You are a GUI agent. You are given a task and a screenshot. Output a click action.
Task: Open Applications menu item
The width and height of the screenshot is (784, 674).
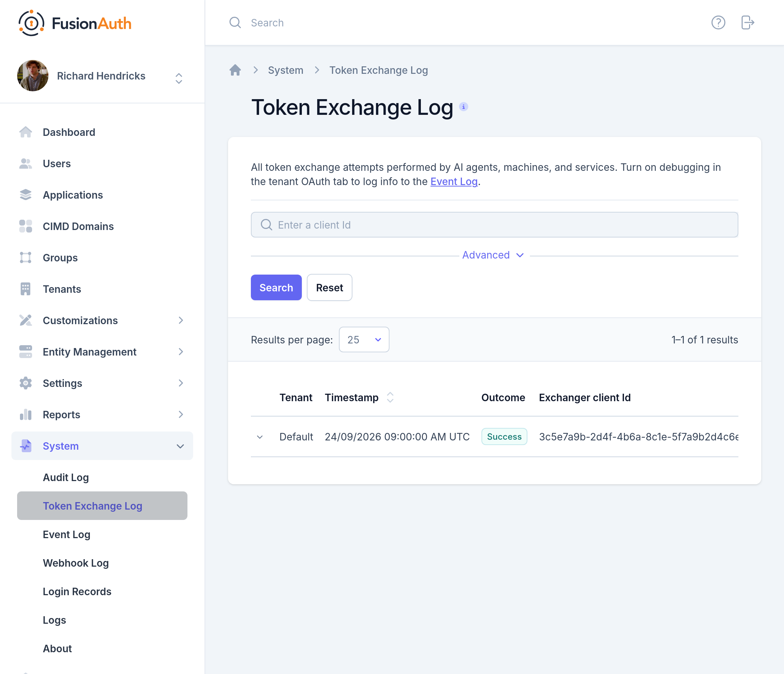(x=102, y=195)
